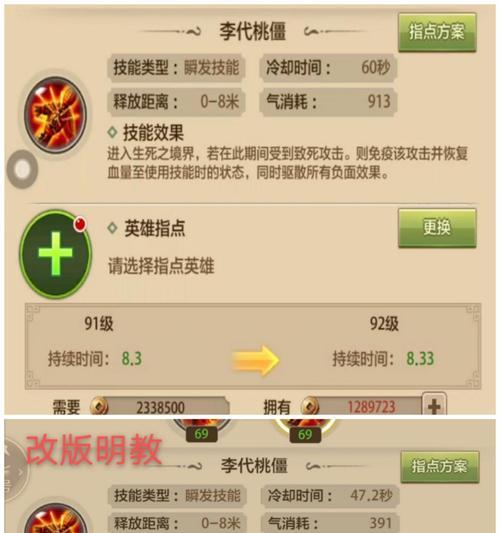Tap the 李代桃僵 skill icon in bottom panel

(x=55, y=518)
